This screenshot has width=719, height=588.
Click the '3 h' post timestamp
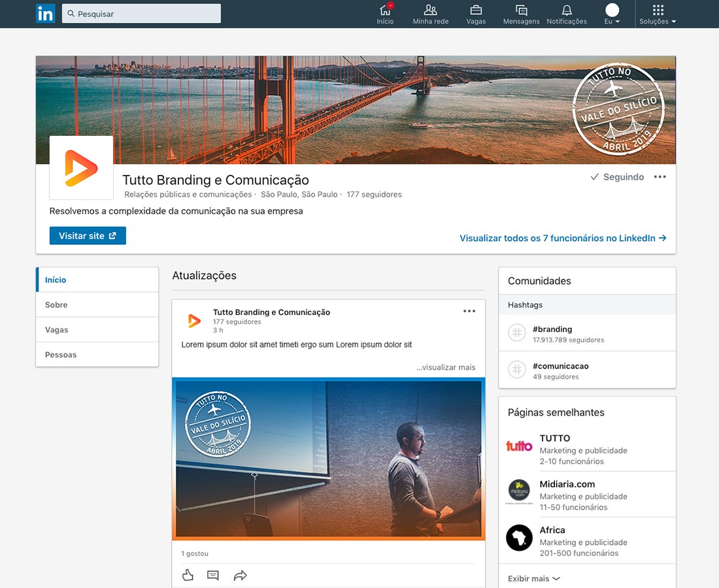click(218, 330)
